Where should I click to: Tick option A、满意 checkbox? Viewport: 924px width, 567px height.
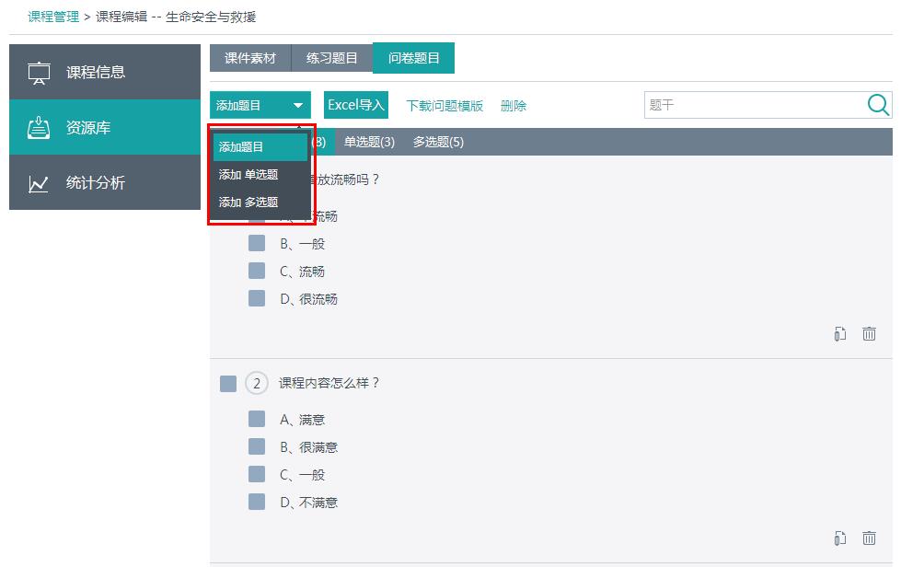click(257, 420)
